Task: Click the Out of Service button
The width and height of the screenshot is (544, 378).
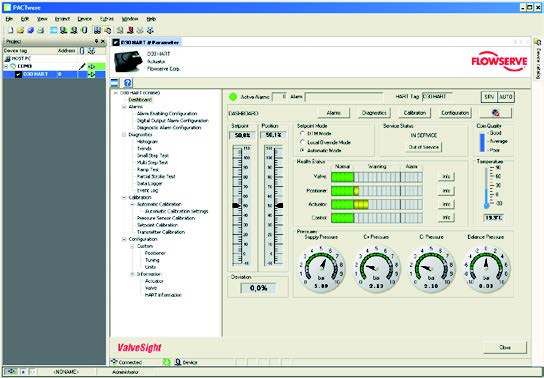Action: (x=424, y=147)
